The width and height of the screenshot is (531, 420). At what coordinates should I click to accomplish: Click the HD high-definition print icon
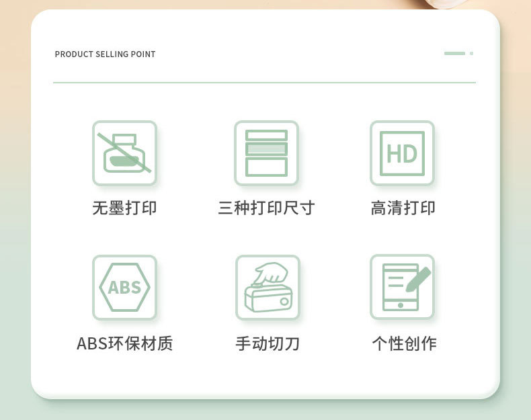402,153
